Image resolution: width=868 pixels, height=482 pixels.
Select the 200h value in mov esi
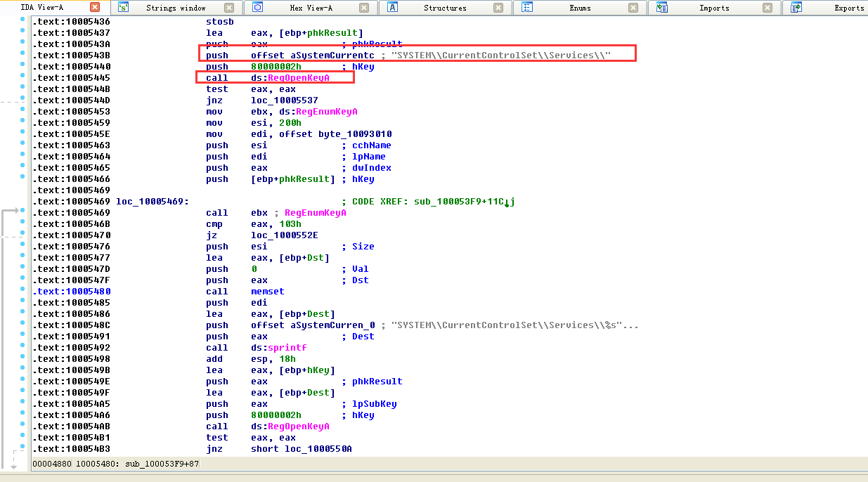(x=290, y=123)
